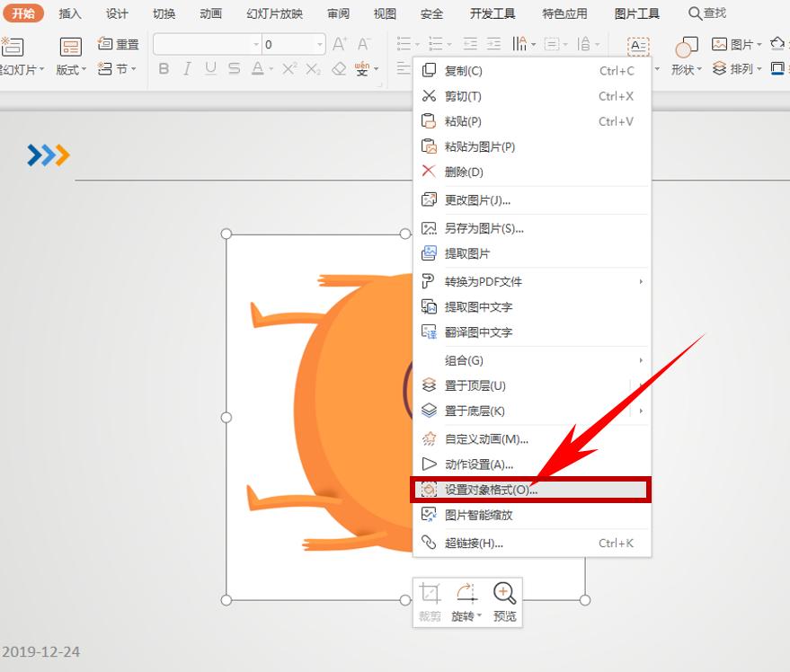Open the font color swatch picker
The width and height of the screenshot is (790, 672).
click(x=258, y=68)
